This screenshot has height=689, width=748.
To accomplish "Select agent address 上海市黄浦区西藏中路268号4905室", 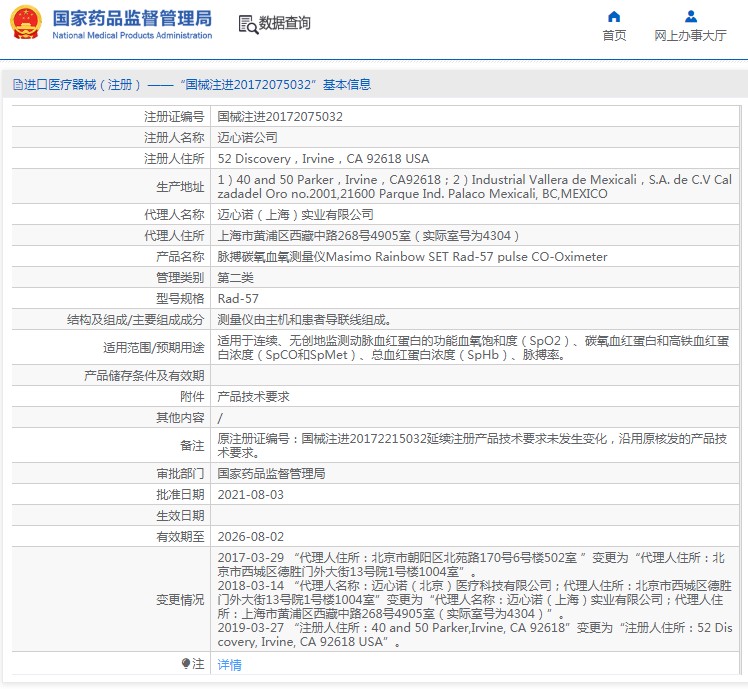I will [x=369, y=236].
